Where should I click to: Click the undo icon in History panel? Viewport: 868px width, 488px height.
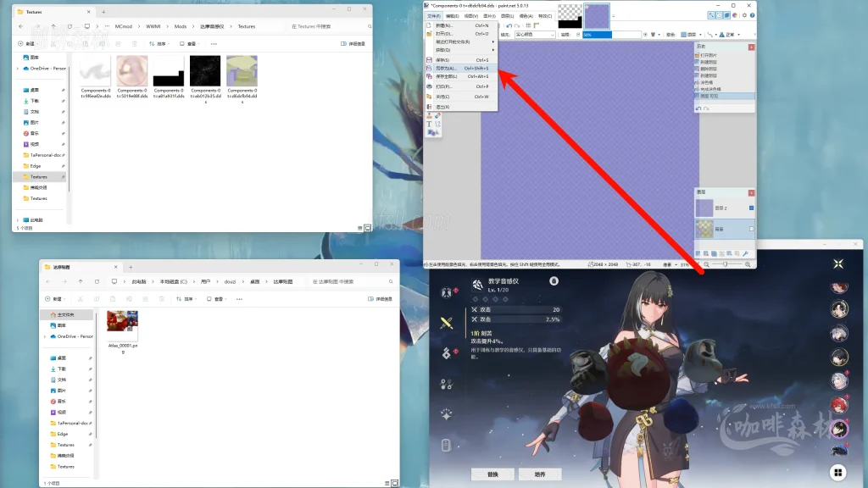point(699,108)
